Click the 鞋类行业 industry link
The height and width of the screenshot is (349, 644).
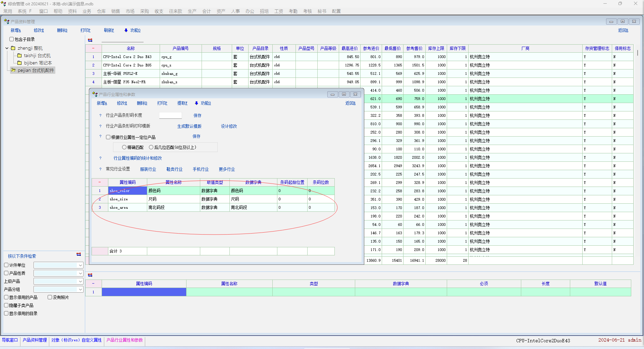point(174,169)
